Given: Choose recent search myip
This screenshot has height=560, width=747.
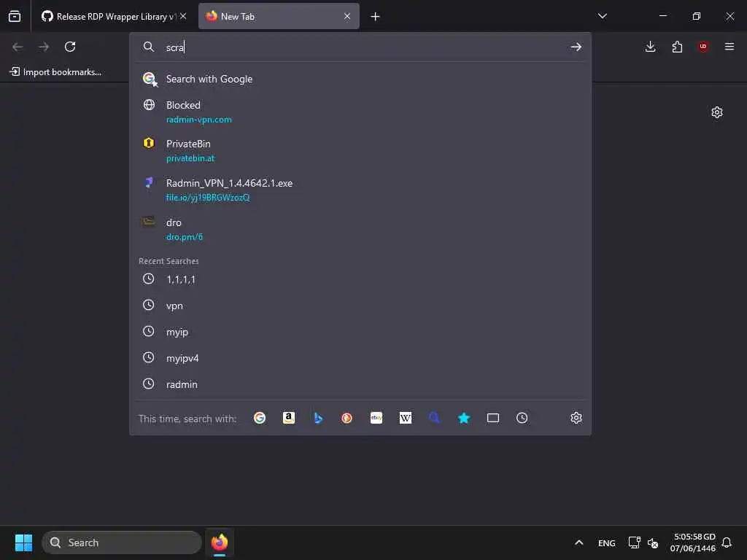Looking at the screenshot, I should point(360,332).
